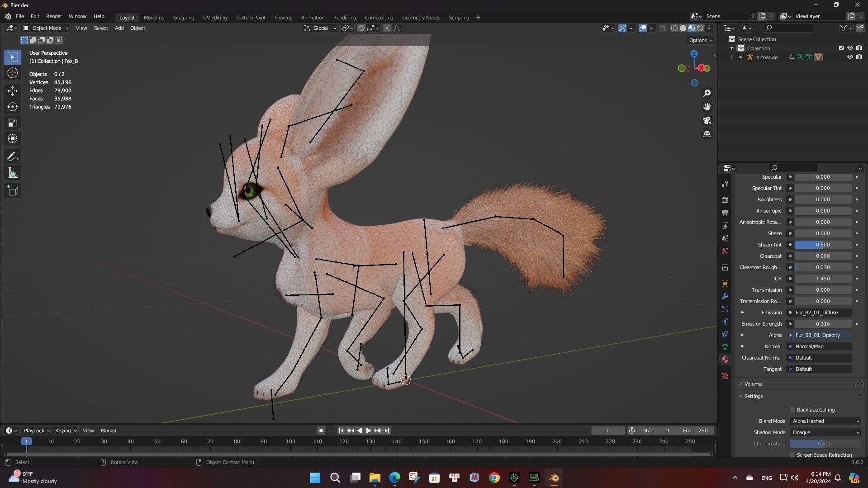Jump to the timeline end frame
868x488 pixels.
(387, 431)
